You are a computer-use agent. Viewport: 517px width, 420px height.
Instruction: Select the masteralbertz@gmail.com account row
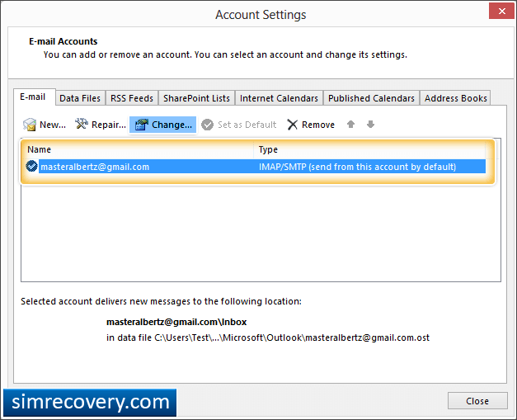tap(255, 167)
